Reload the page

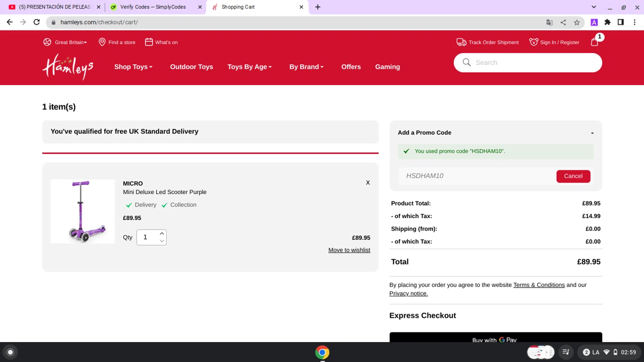[36, 22]
